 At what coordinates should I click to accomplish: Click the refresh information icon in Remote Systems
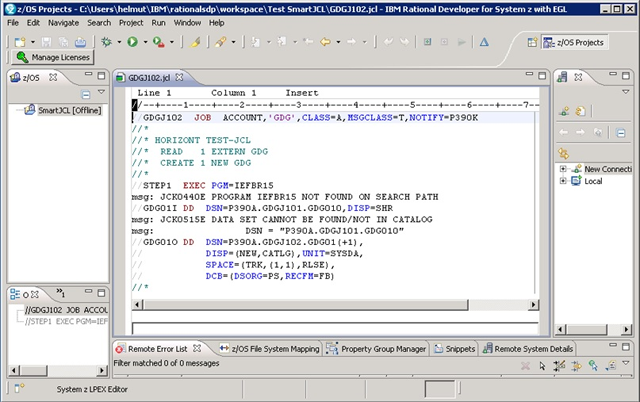tap(580, 111)
